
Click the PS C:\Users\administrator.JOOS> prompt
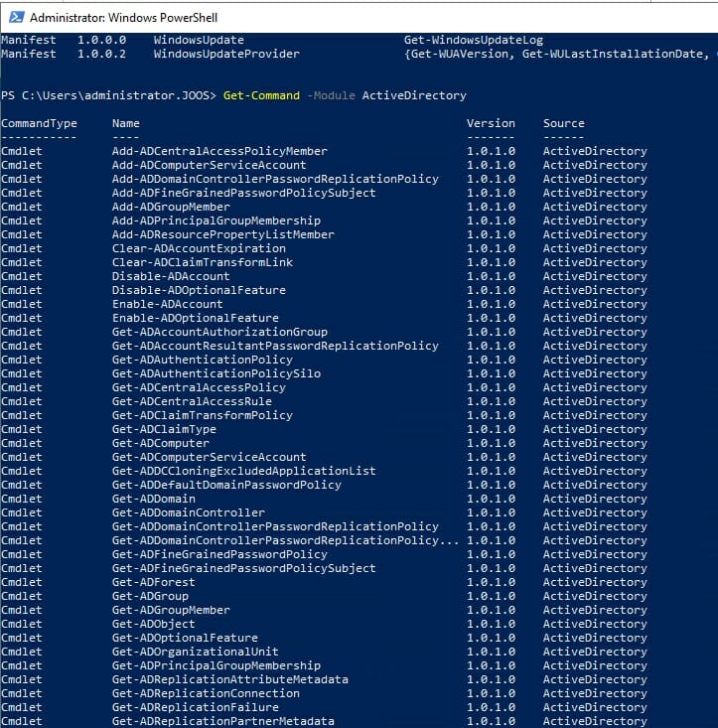coord(108,95)
